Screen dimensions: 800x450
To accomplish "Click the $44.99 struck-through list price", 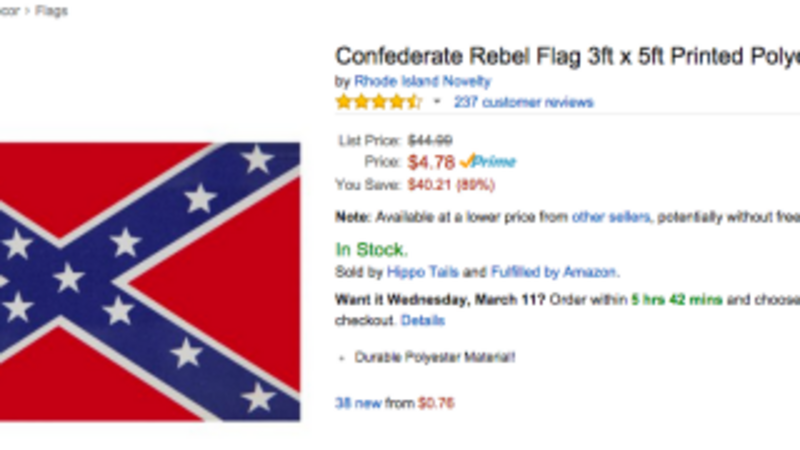I will click(x=430, y=141).
